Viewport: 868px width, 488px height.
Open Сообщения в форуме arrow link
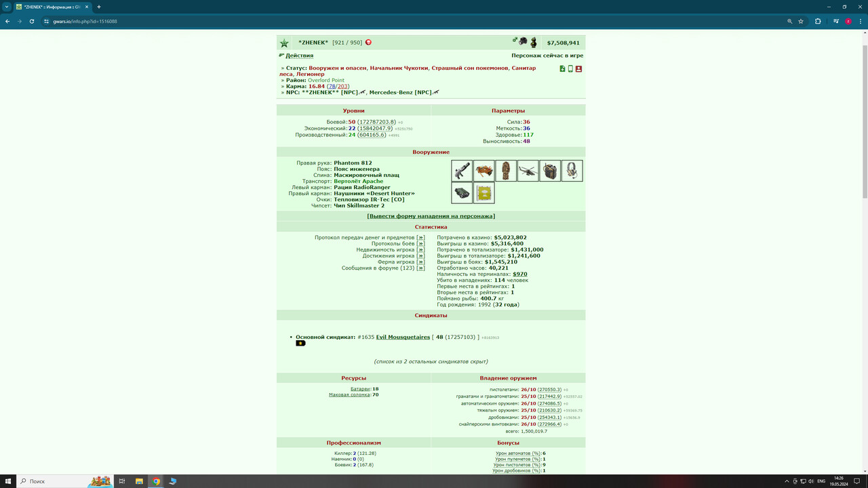420,268
